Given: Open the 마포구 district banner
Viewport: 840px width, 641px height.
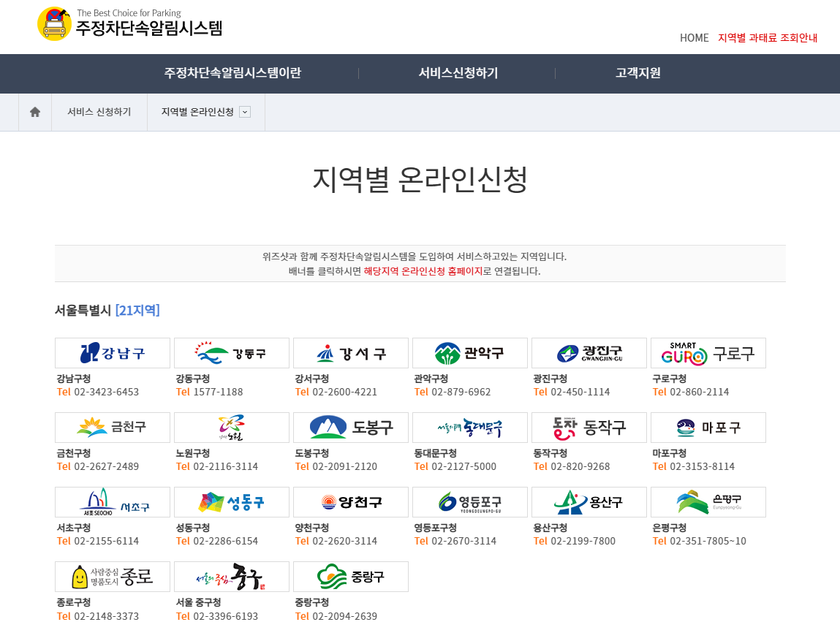Looking at the screenshot, I should click(708, 428).
